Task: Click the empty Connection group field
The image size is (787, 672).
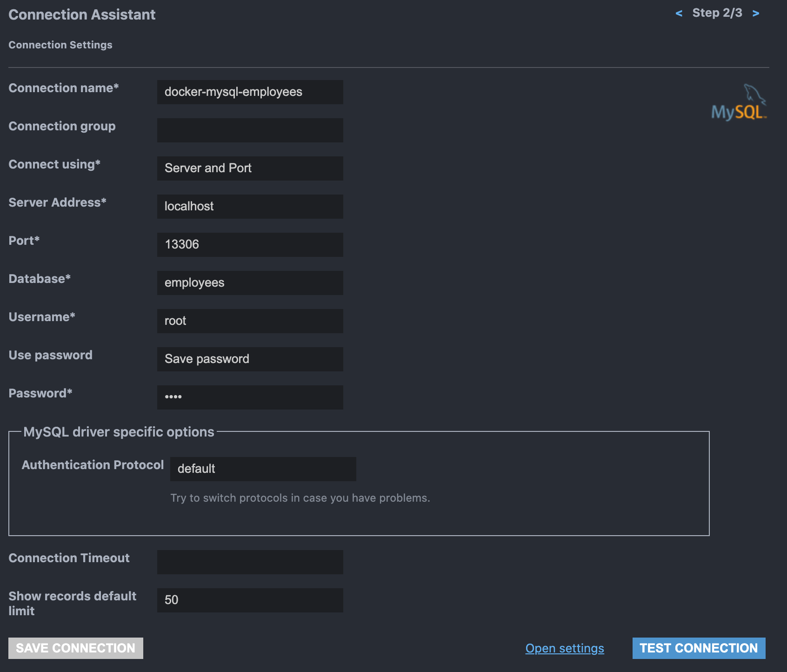Action: click(x=250, y=130)
